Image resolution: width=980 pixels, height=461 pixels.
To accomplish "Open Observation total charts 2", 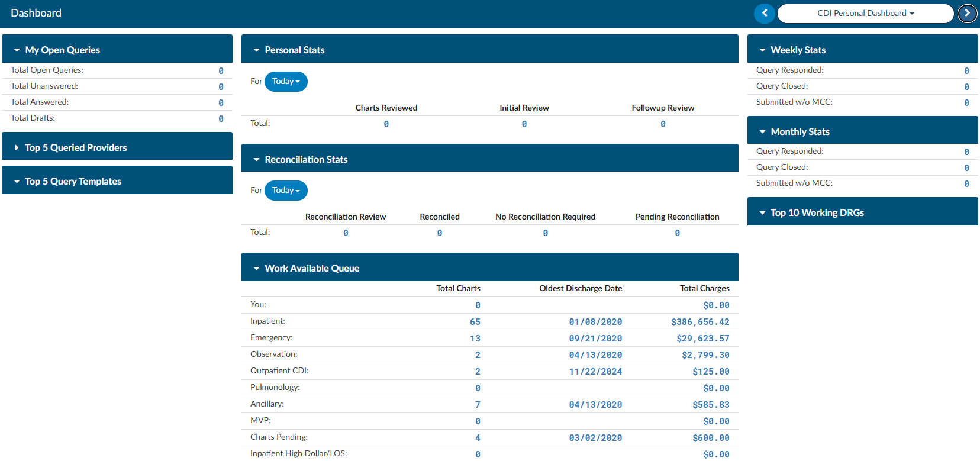I will (x=478, y=355).
